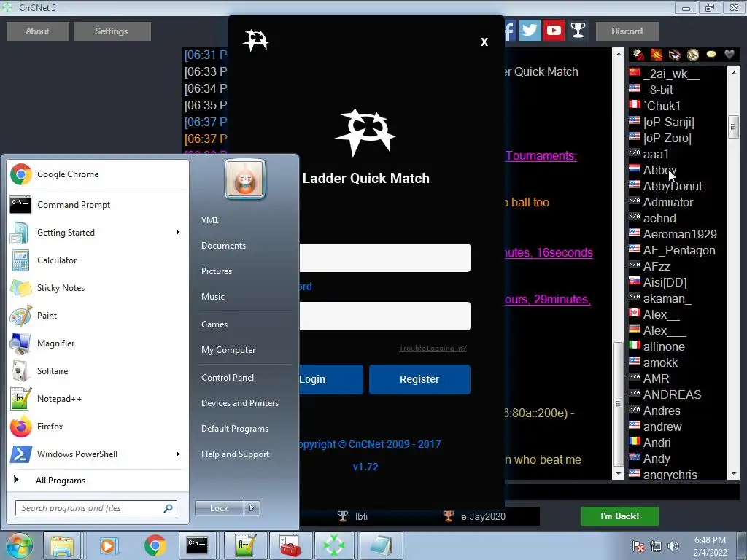Screen dimensions: 747x560
Task: Open the red toolbox taskbar app
Action: (290, 545)
